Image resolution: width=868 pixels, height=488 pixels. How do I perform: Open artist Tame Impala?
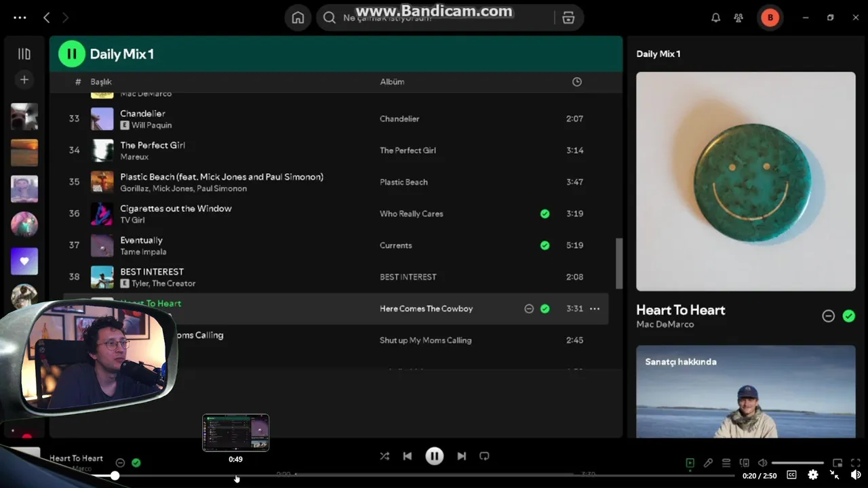(x=143, y=252)
